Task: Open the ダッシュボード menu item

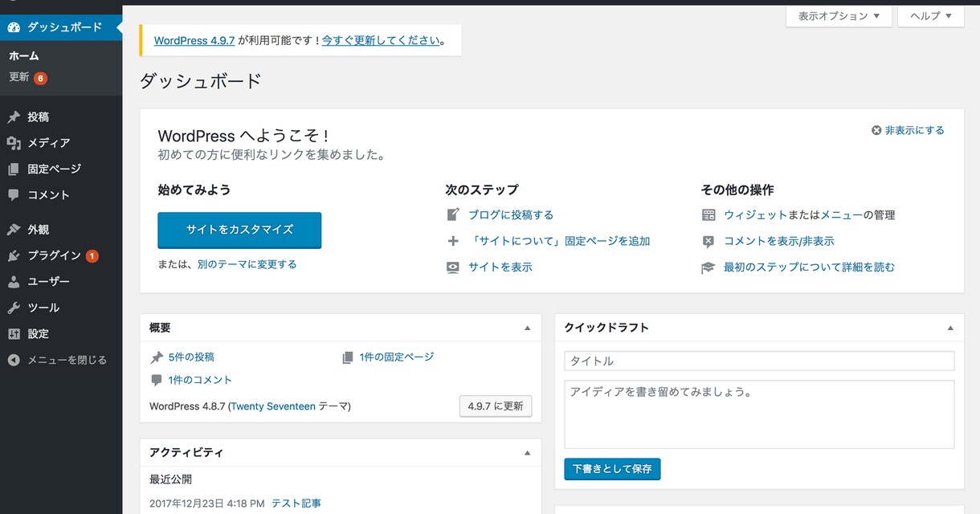Action: pyautogui.click(x=61, y=27)
